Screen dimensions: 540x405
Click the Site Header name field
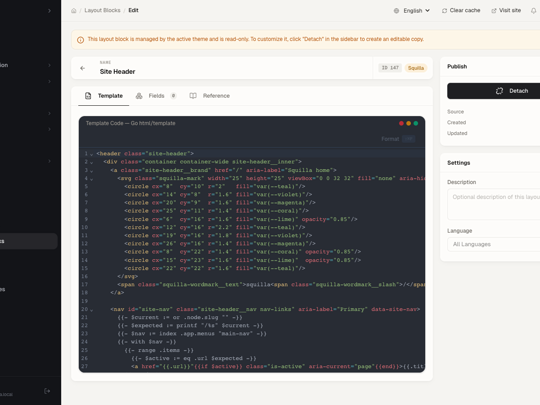click(117, 72)
